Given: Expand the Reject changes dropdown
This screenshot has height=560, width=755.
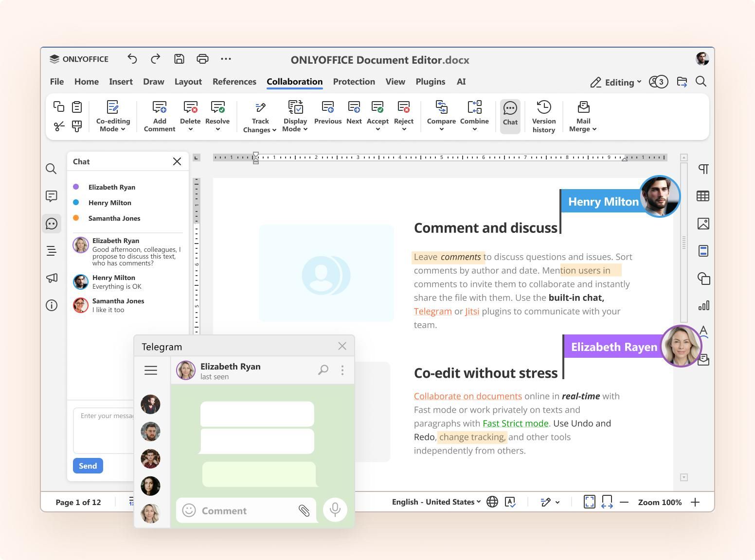Looking at the screenshot, I should click(x=404, y=129).
